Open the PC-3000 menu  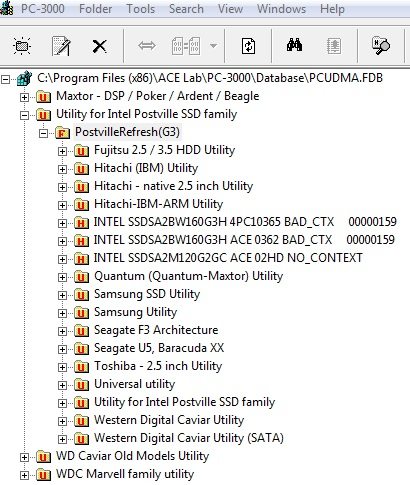pyautogui.click(x=43, y=9)
